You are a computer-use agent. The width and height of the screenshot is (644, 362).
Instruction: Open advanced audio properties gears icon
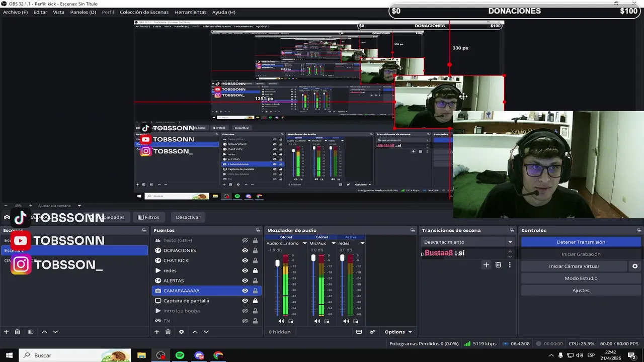373,332
